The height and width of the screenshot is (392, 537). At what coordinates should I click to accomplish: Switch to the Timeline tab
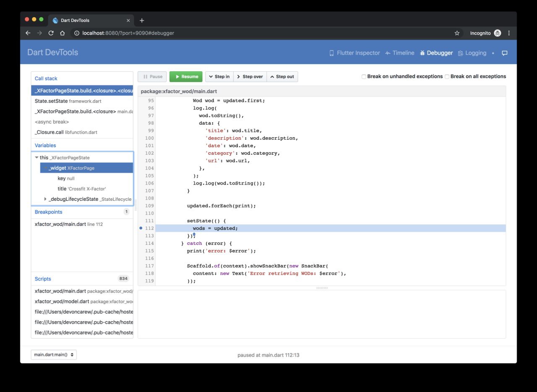[400, 53]
